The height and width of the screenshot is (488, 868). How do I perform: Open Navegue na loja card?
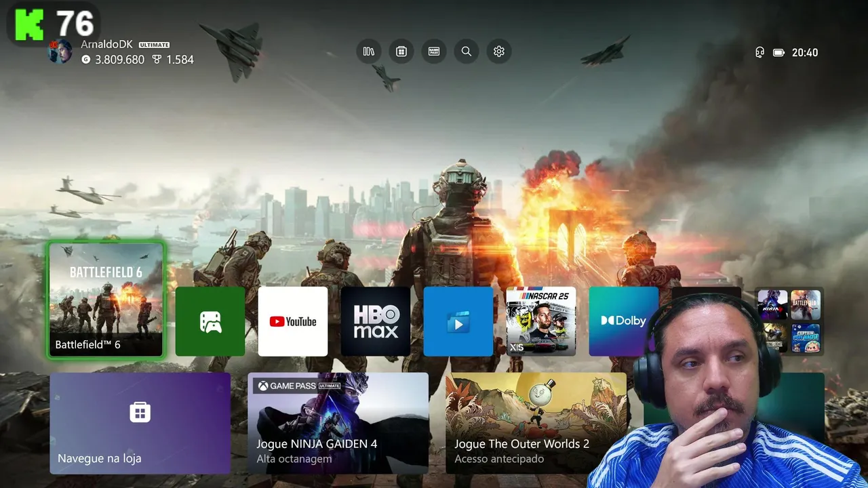point(140,423)
